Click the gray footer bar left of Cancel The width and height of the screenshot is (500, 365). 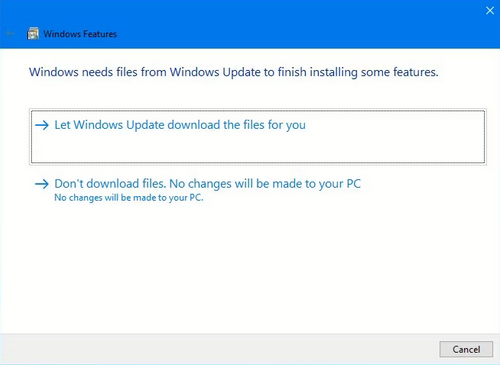pyautogui.click(x=218, y=349)
